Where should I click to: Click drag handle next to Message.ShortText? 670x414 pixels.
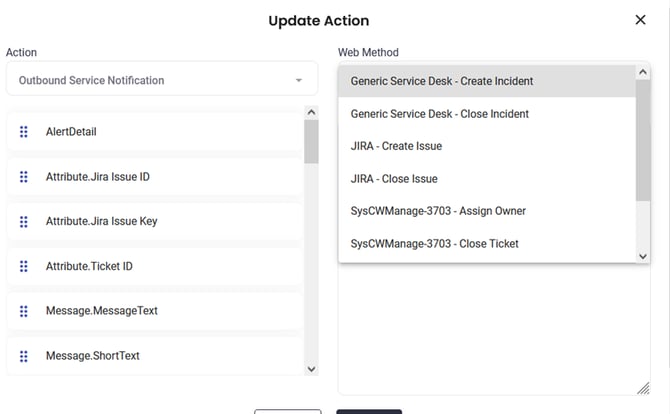tap(24, 356)
